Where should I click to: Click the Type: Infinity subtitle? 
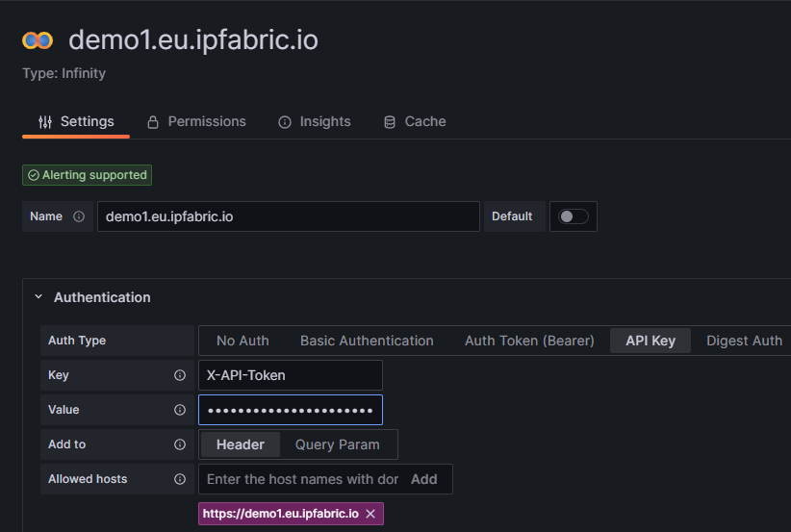click(64, 73)
